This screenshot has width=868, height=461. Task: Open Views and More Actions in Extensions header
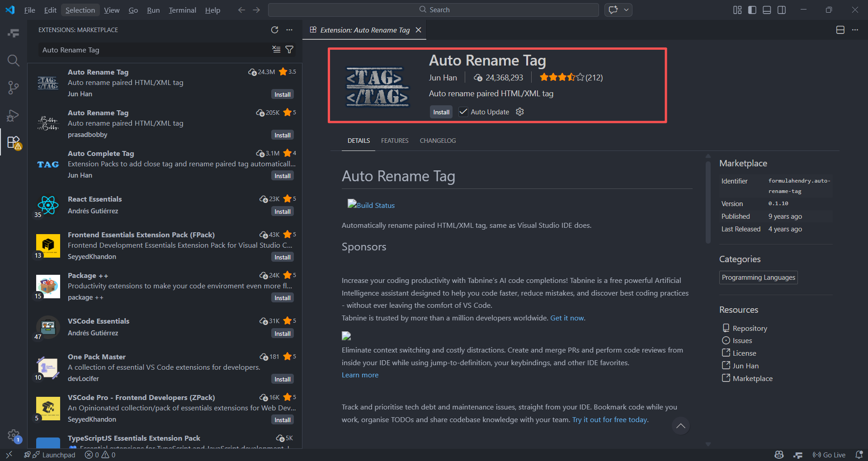pos(289,30)
